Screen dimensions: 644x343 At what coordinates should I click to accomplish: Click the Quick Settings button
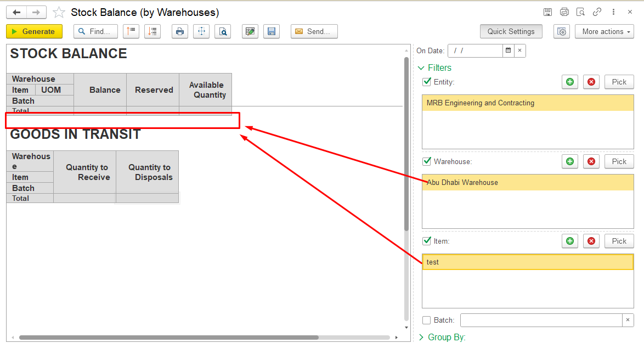pos(511,32)
